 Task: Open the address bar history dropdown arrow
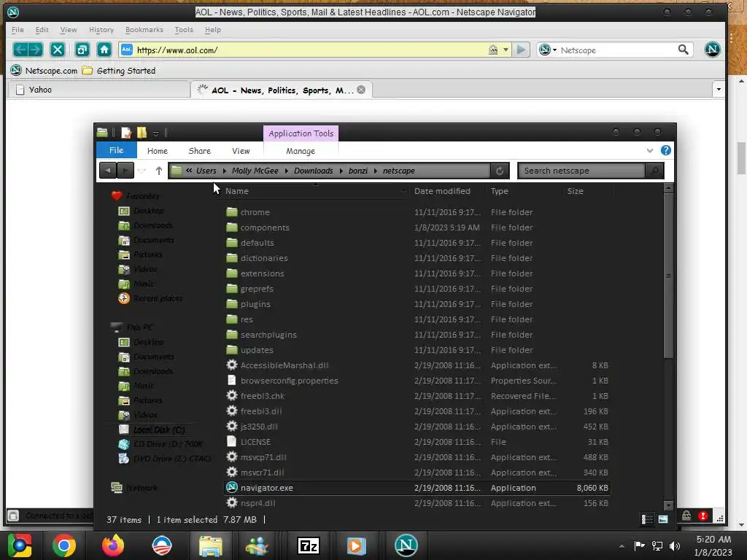click(x=506, y=50)
